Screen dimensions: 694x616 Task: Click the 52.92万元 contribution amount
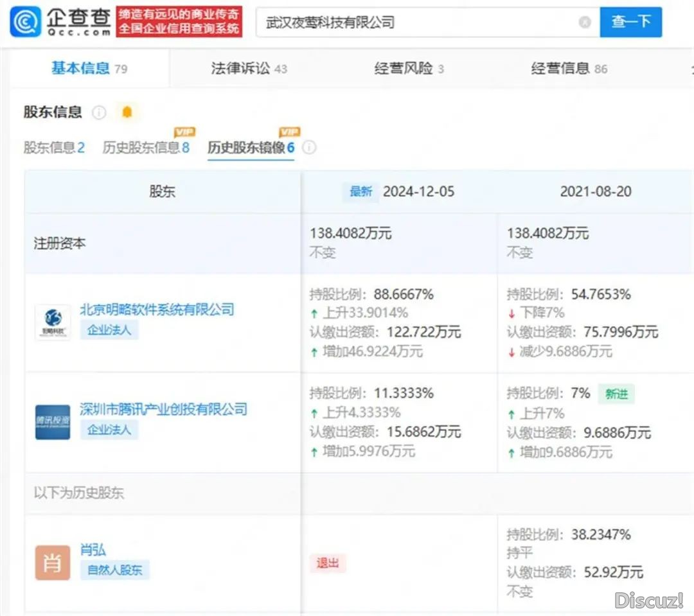pos(614,572)
